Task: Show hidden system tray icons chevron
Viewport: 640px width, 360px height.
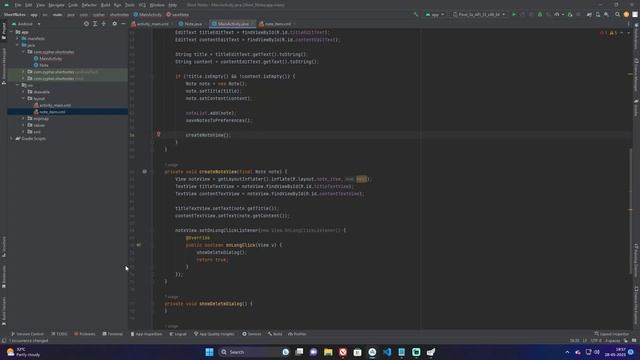Action: pos(567,352)
